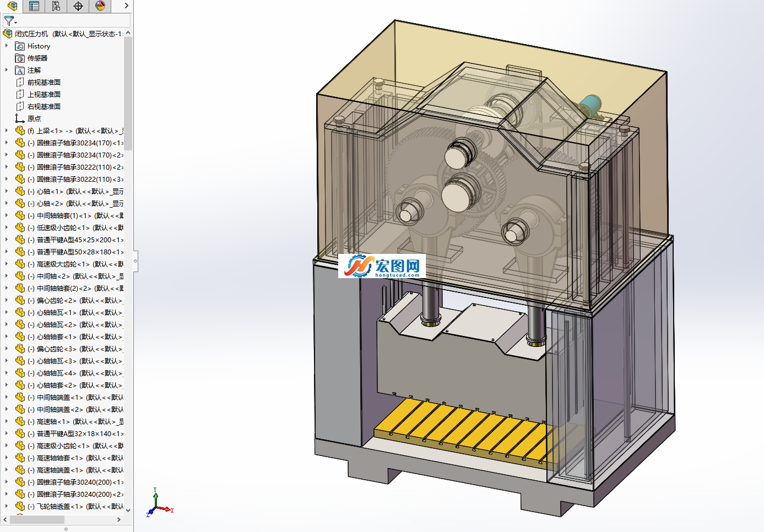The height and width of the screenshot is (532, 764).
Task: Select 圆锥滚子轴承30240(200)<2> part icon
Action: pos(20,495)
